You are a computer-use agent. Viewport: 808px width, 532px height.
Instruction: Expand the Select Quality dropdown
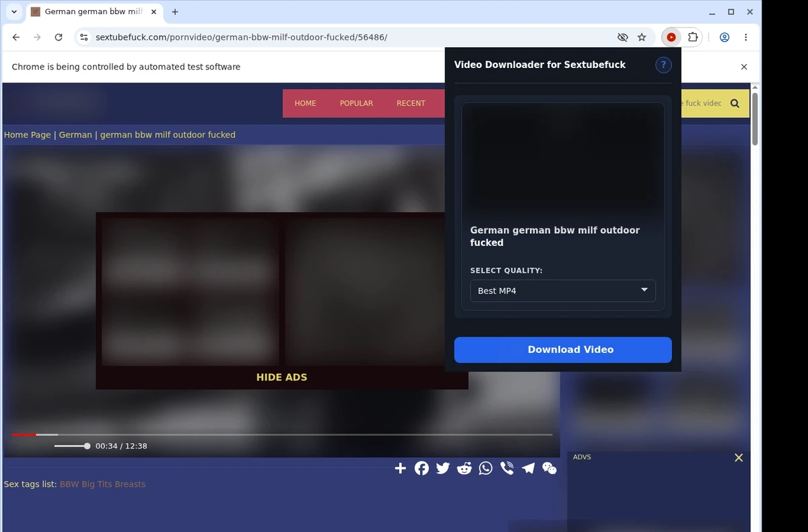point(563,291)
